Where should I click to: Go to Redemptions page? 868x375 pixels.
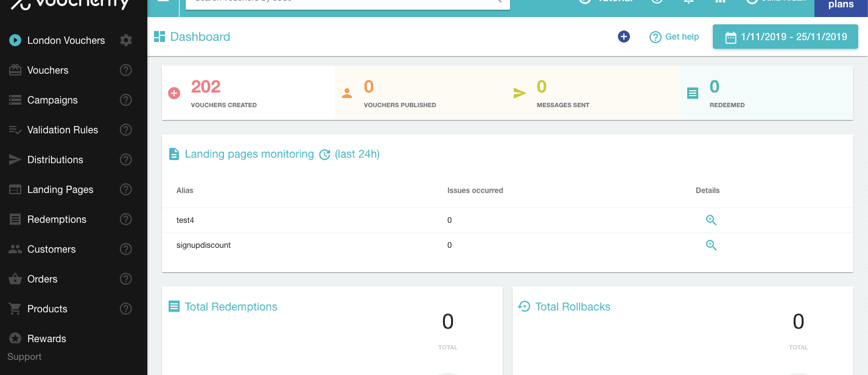click(x=57, y=219)
